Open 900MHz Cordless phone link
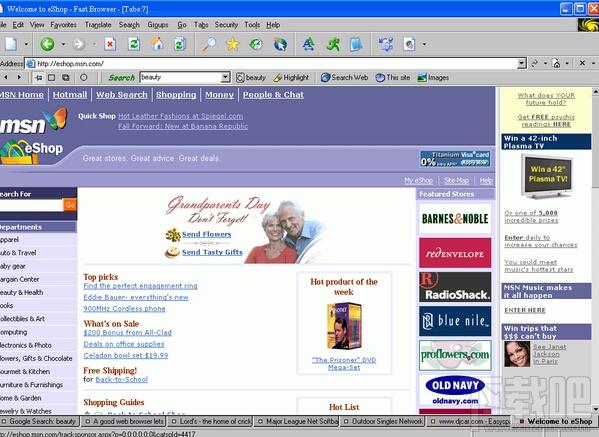599x437 pixels. pyautogui.click(x=125, y=309)
